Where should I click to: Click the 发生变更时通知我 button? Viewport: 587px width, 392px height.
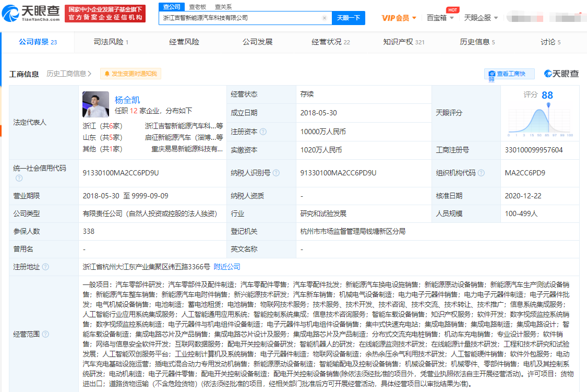click(130, 74)
